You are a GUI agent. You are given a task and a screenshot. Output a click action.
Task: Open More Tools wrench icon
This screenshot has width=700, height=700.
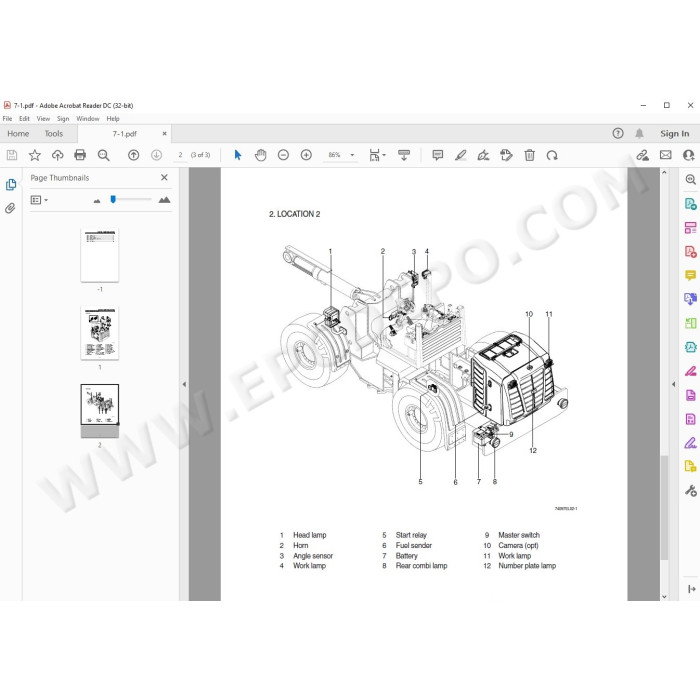click(x=691, y=490)
